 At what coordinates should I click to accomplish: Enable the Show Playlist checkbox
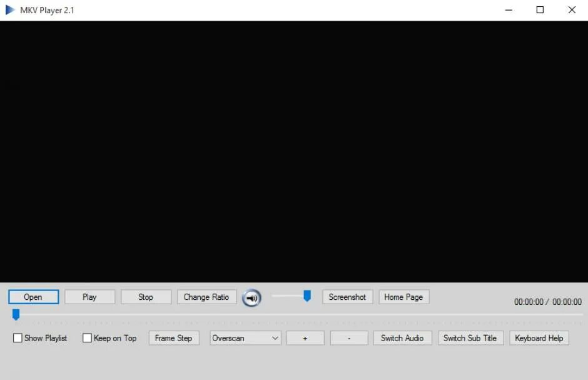[18, 338]
